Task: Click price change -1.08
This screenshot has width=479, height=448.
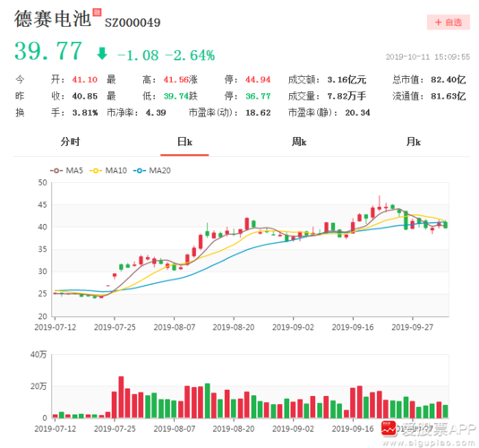Action: click(138, 56)
